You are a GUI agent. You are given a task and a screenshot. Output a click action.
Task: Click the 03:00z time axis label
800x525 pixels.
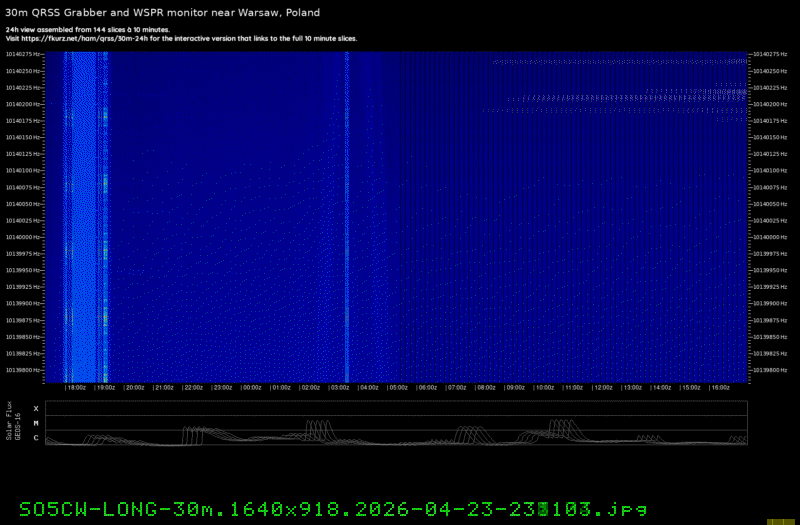click(x=340, y=387)
